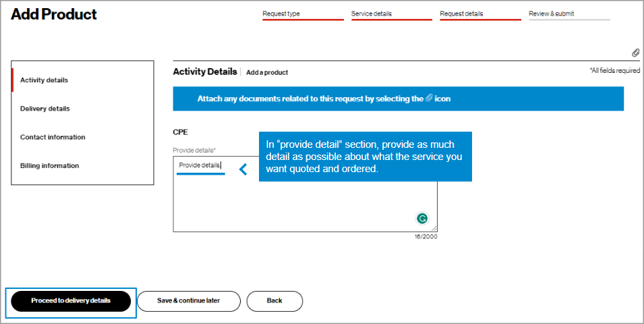Jump to the Request type step

pos(281,13)
